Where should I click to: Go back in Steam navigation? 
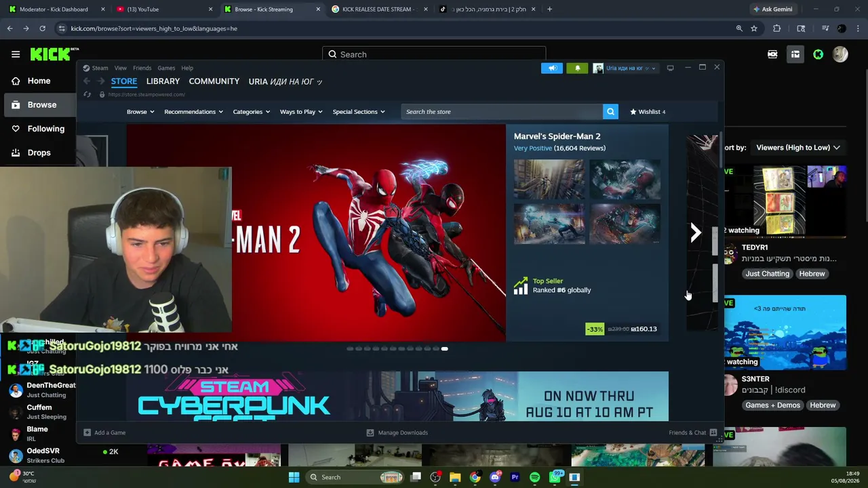[87, 81]
